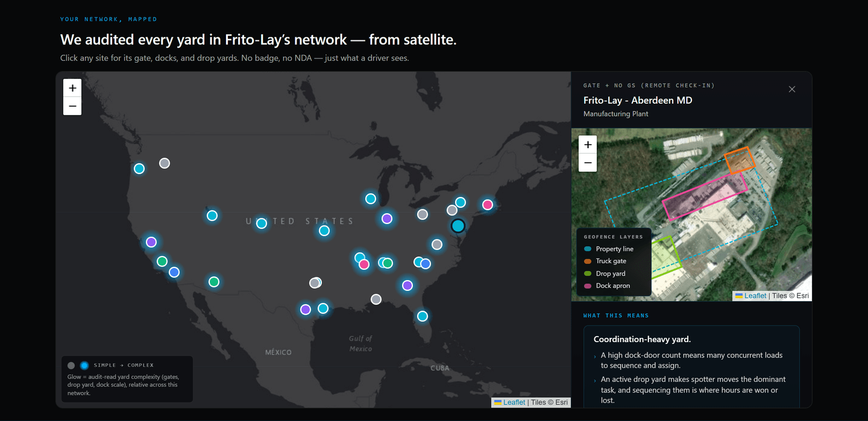
Task: Select the gray marker in the Pacific Northwest
Action: 165,163
